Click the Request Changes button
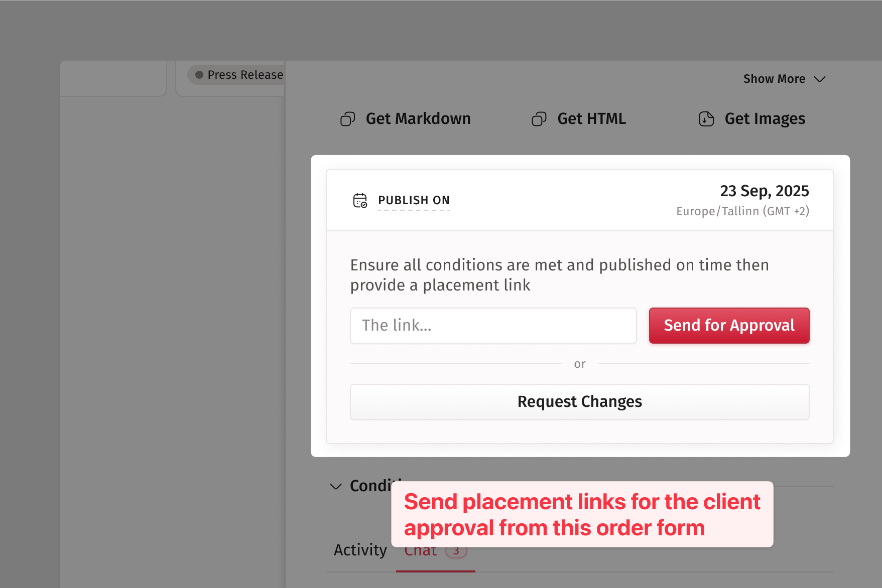This screenshot has width=882, height=588. click(579, 402)
